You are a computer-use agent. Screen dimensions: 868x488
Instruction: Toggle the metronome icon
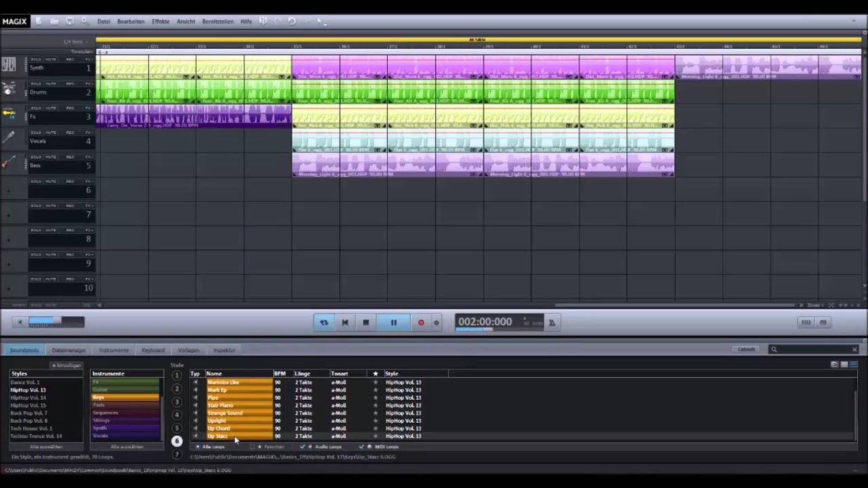coord(552,323)
